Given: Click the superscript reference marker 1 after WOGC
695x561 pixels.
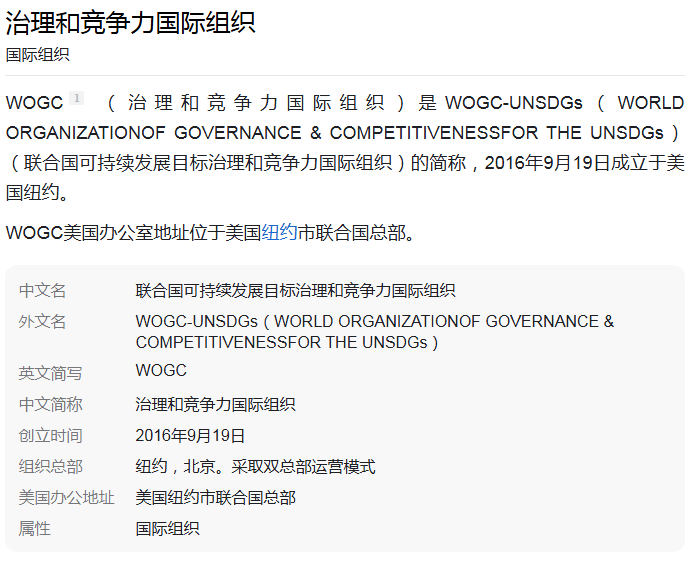Looking at the screenshot, I should pyautogui.click(x=77, y=98).
